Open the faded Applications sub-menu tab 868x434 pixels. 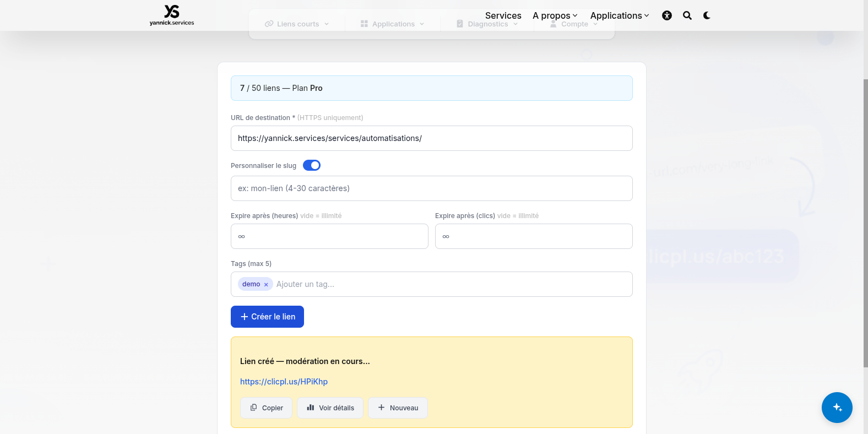tap(393, 24)
